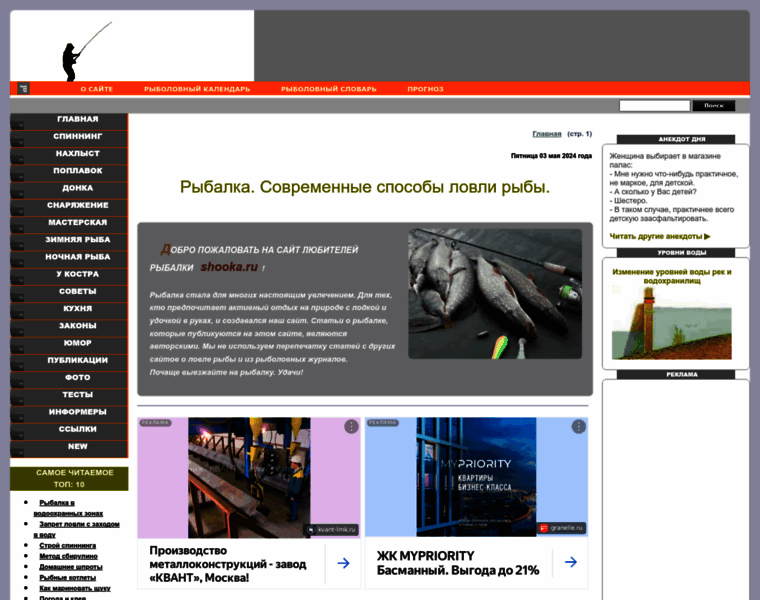Follow the Главная breadcrumb link

(x=547, y=134)
